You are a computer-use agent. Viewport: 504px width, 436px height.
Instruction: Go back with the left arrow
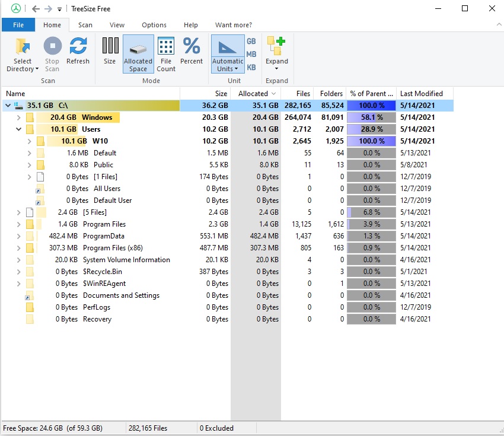click(36, 9)
